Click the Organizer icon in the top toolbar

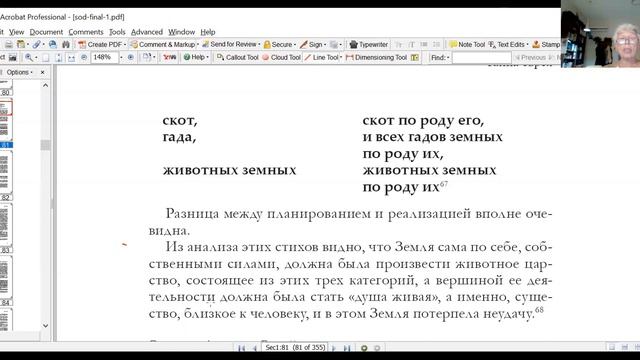point(21,44)
